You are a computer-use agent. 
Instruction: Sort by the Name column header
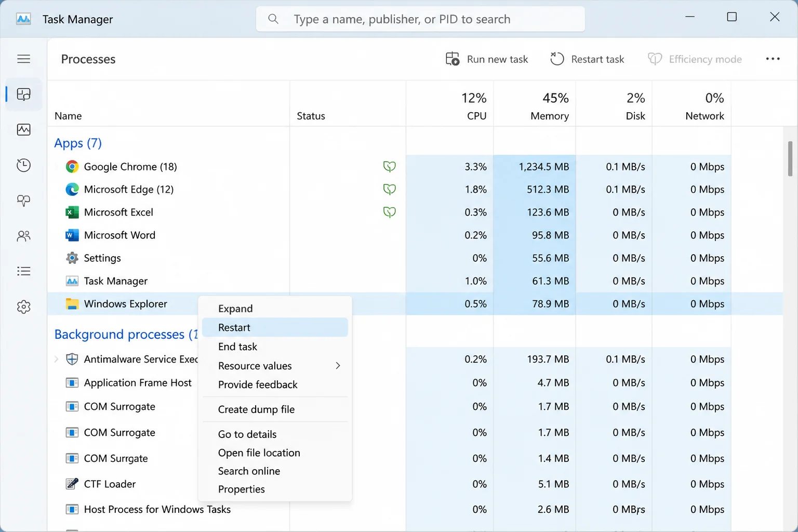tap(169, 104)
